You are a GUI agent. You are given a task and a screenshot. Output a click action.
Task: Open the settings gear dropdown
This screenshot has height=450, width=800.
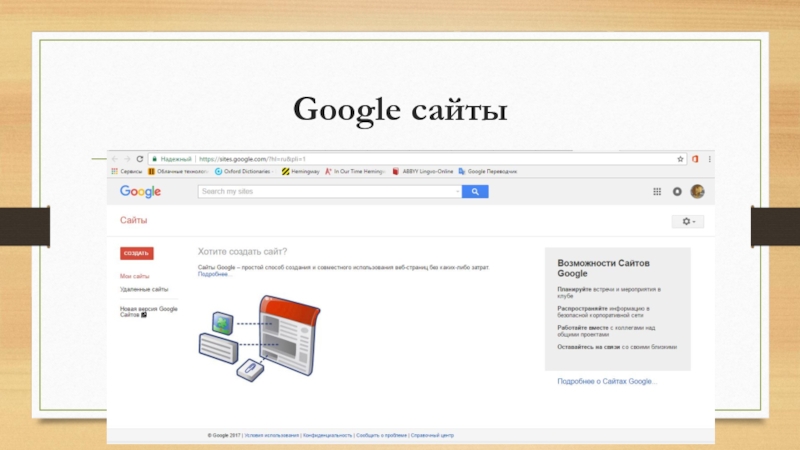point(688,221)
